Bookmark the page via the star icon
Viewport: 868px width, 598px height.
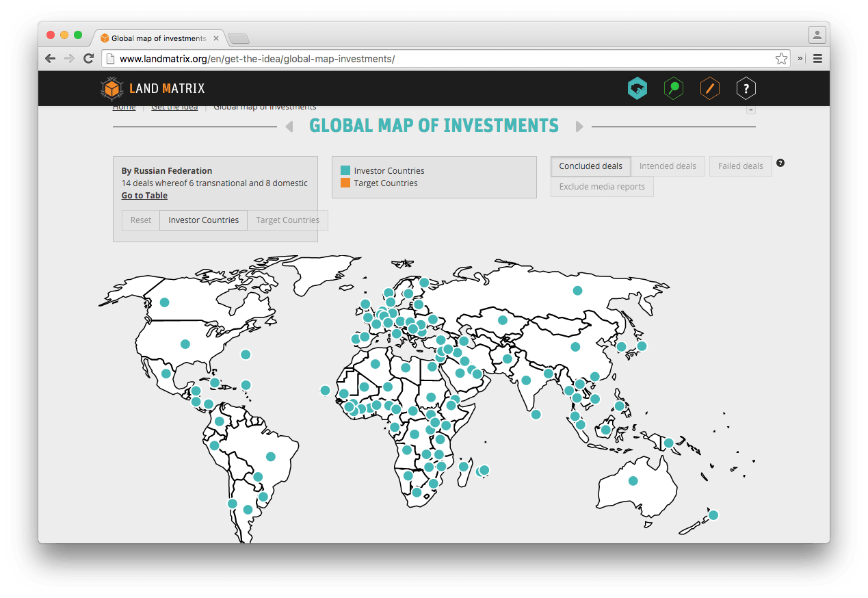[781, 59]
